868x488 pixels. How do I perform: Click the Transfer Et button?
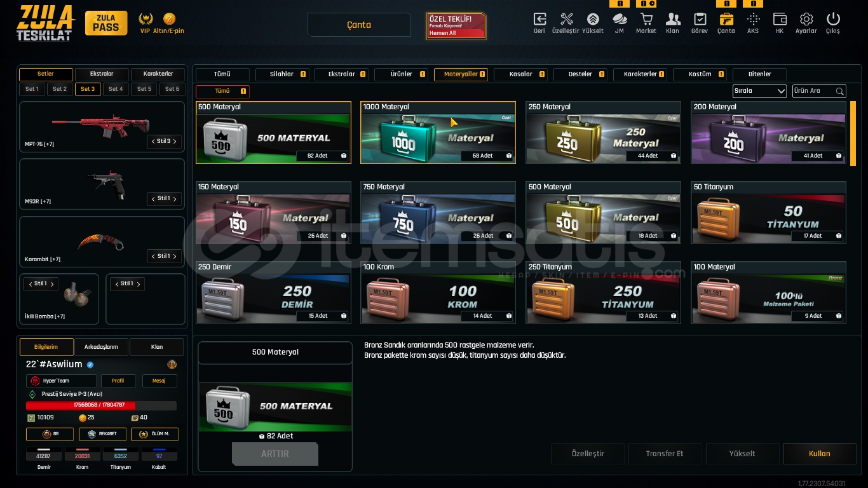pyautogui.click(x=665, y=454)
